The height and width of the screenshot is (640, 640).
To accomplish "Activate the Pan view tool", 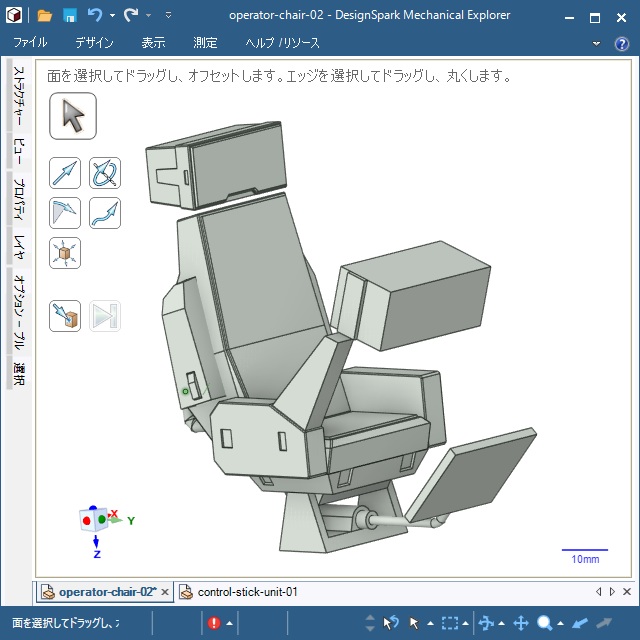I will click(x=521, y=623).
